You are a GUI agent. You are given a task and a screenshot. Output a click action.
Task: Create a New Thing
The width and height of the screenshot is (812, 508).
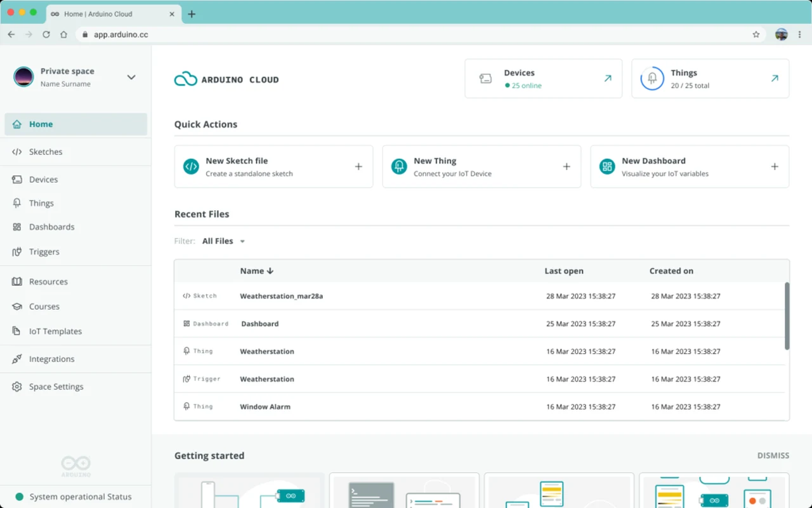tap(481, 166)
